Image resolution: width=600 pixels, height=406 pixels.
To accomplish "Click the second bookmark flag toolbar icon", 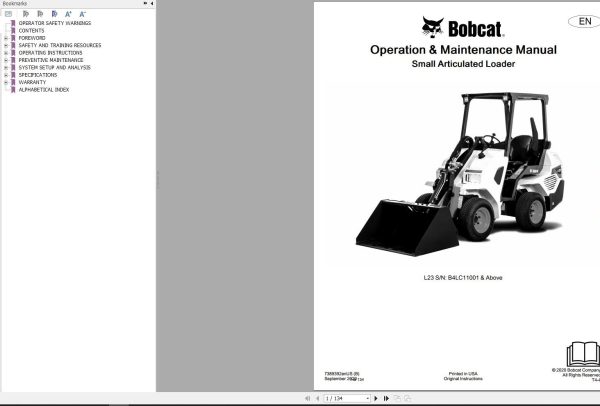I will click(x=40, y=14).
